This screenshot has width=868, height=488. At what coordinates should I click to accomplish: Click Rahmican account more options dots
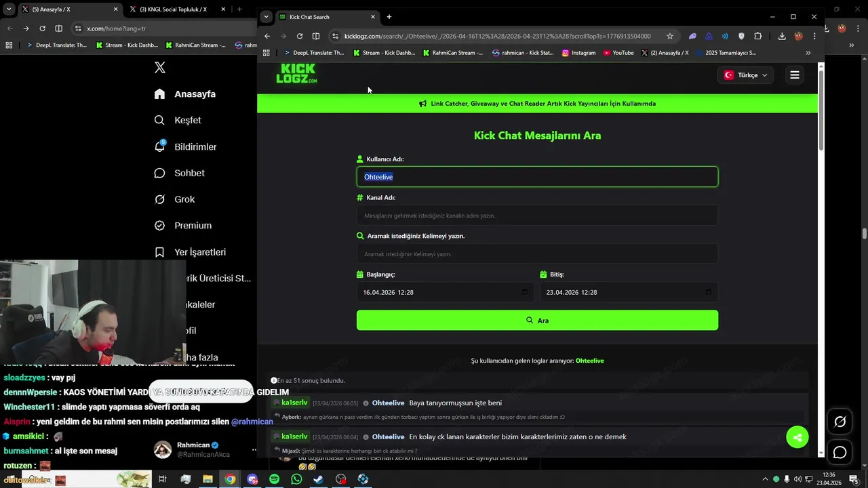255,449
